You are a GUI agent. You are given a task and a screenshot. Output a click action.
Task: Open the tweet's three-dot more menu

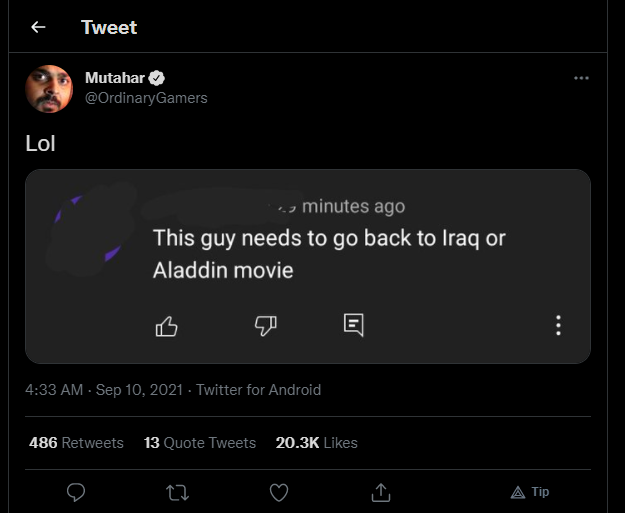(x=581, y=78)
